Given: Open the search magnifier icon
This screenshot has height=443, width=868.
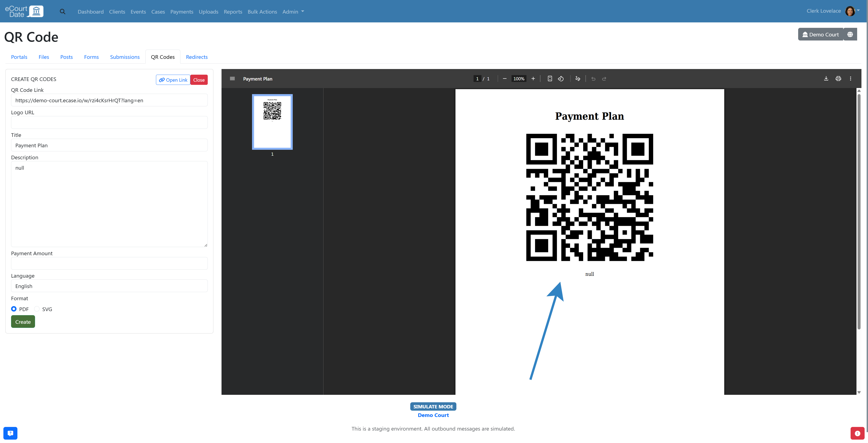Looking at the screenshot, I should (x=62, y=12).
